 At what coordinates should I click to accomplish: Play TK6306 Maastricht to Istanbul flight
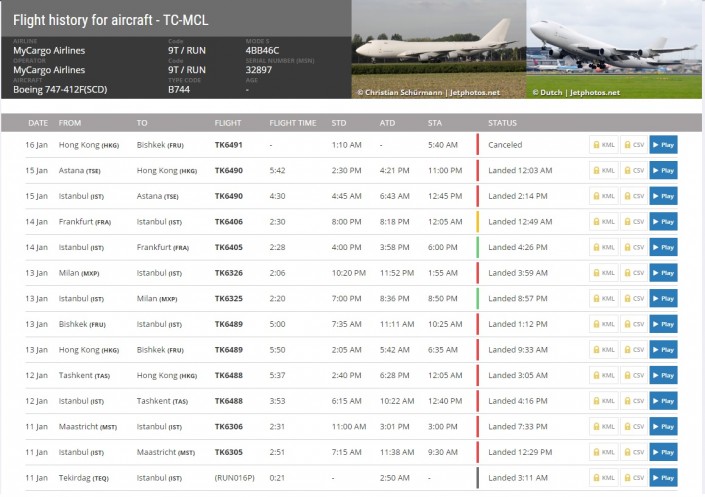[x=663, y=427]
